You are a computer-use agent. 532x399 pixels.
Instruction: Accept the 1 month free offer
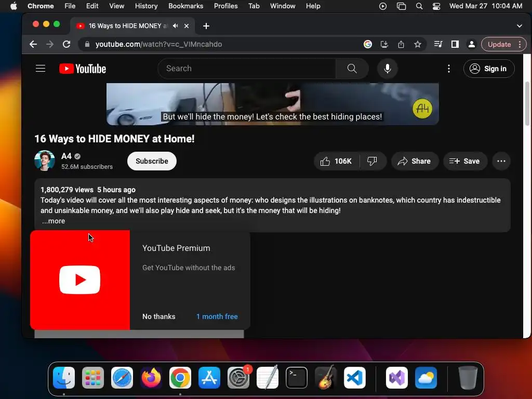pos(217,316)
